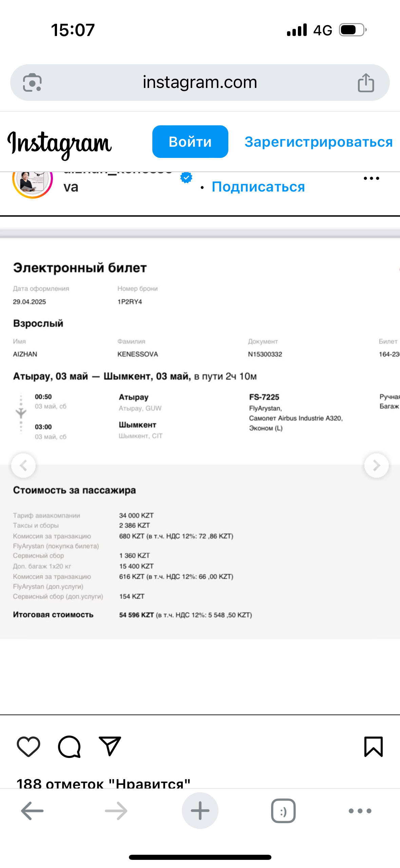Like the post with heart icon

tap(28, 747)
